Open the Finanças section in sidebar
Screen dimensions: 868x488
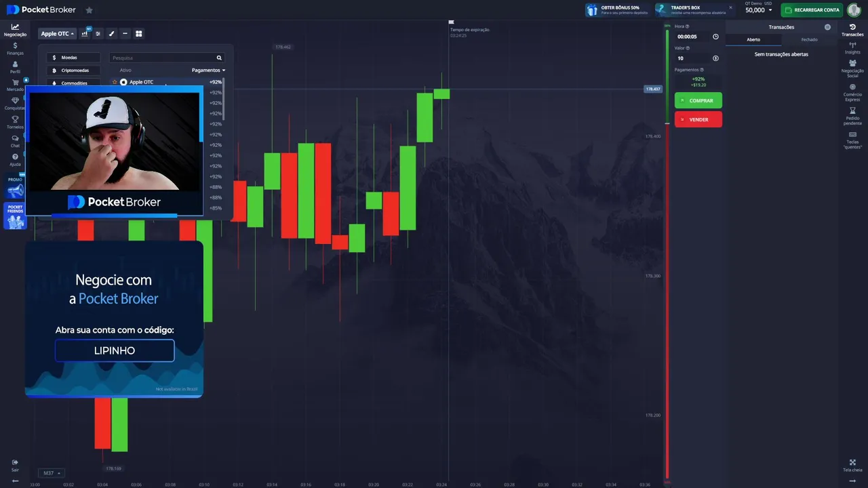point(15,48)
